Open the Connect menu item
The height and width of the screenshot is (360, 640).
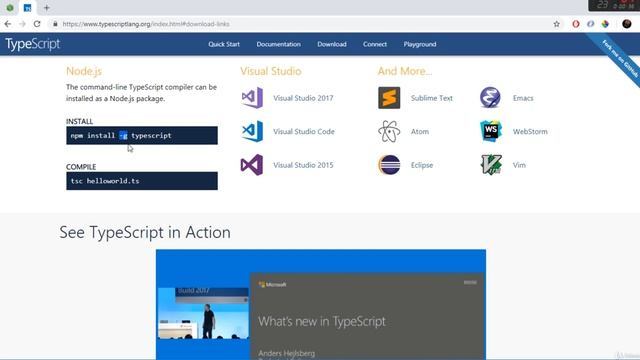(x=375, y=44)
